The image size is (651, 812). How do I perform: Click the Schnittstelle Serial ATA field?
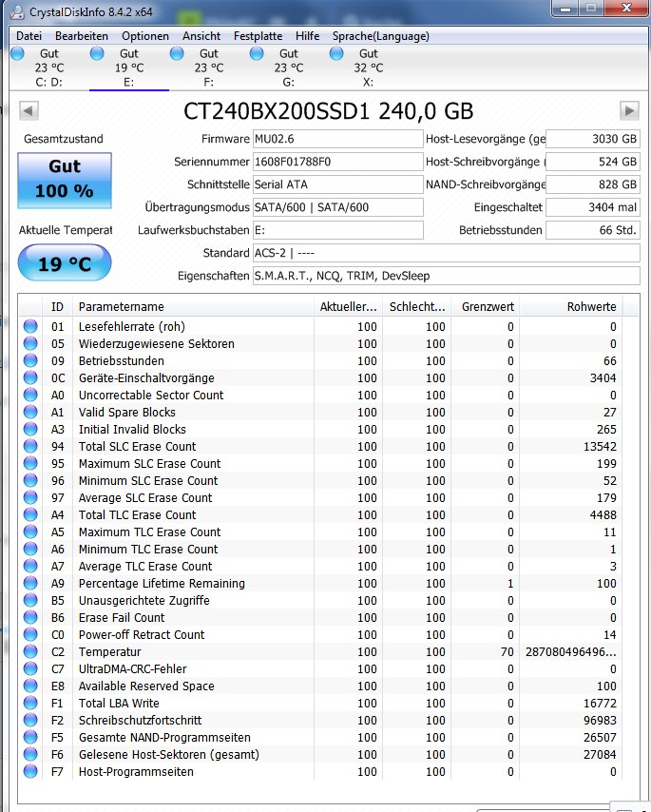click(338, 184)
